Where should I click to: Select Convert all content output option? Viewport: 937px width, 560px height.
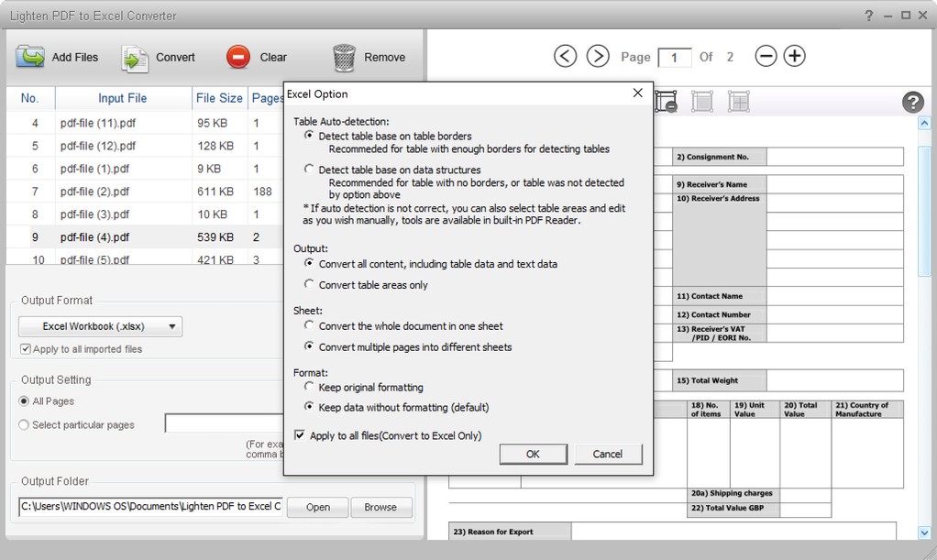click(x=309, y=264)
